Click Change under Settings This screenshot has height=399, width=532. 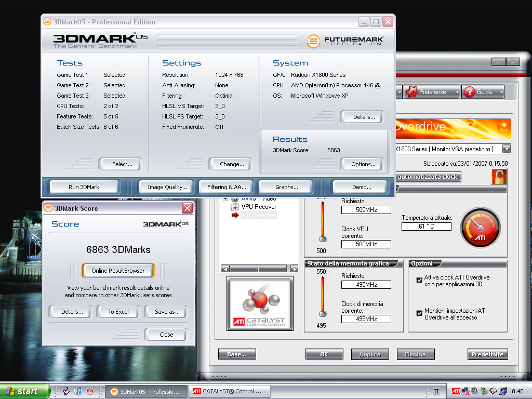(232, 164)
